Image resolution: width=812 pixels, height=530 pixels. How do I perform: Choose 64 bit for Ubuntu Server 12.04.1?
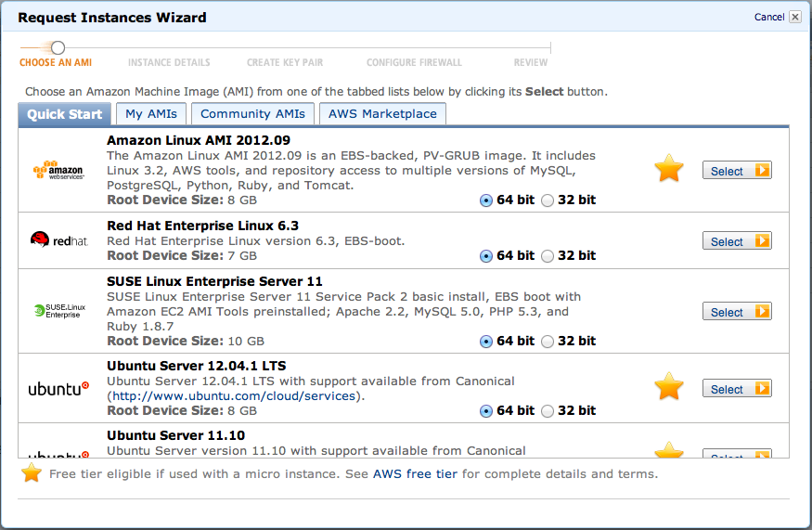(x=485, y=411)
